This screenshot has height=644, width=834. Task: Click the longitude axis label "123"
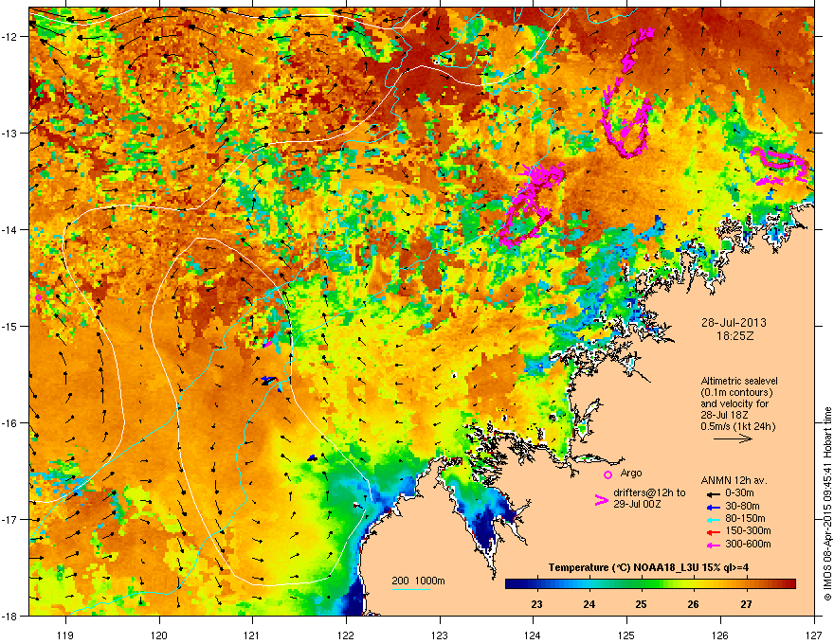(440, 635)
